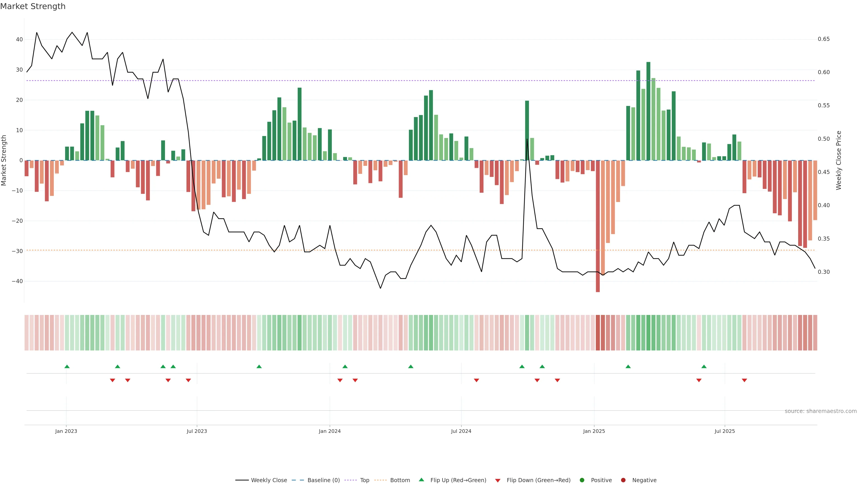Click the first flip-up triangle near Jan 2023
The height and width of the screenshot is (488, 868).
(67, 366)
